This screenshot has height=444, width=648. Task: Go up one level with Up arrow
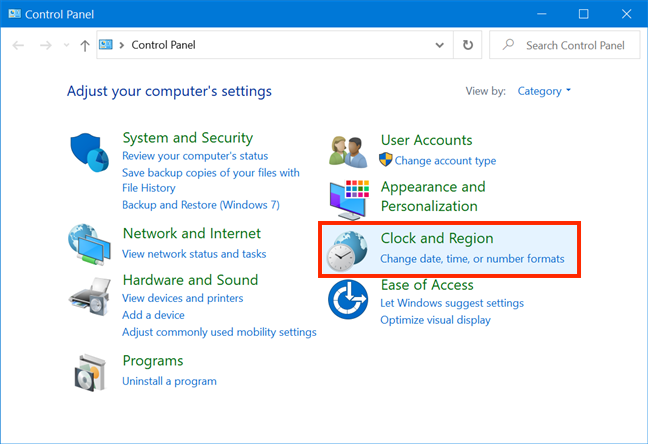pyautogui.click(x=85, y=45)
